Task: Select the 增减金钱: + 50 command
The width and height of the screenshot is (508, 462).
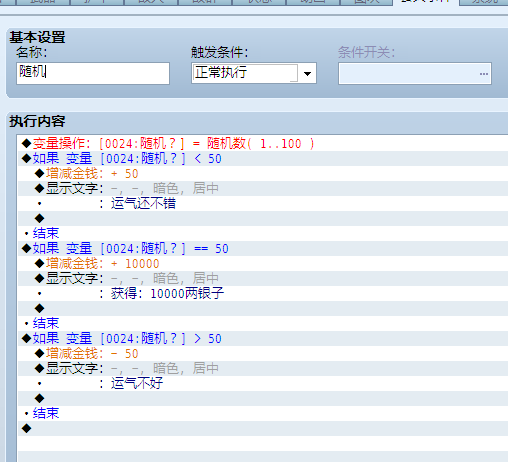Action: 263,174
